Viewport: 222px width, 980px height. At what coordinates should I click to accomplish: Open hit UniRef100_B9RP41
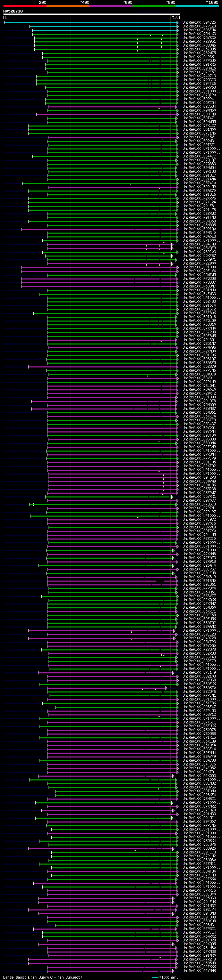[199, 99]
